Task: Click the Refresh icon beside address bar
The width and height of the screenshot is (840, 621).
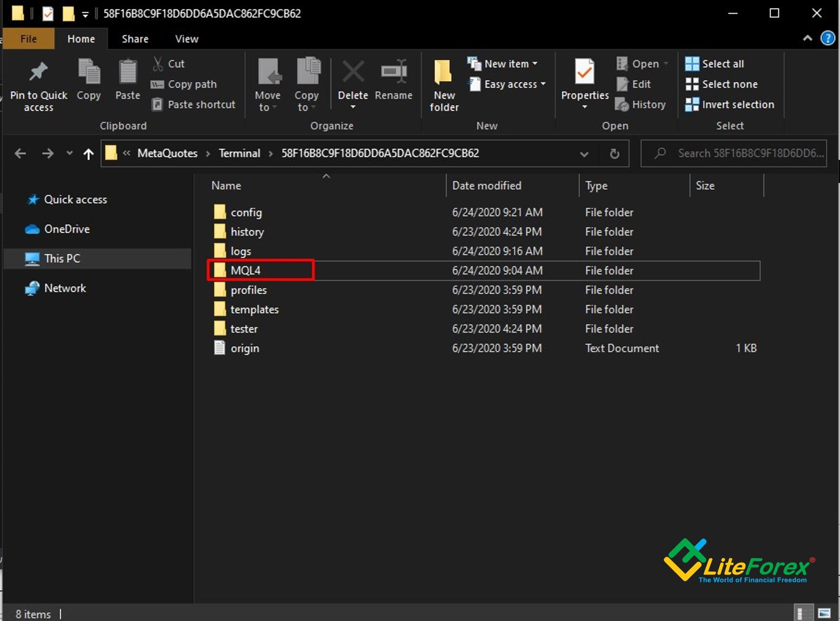Action: click(x=614, y=154)
